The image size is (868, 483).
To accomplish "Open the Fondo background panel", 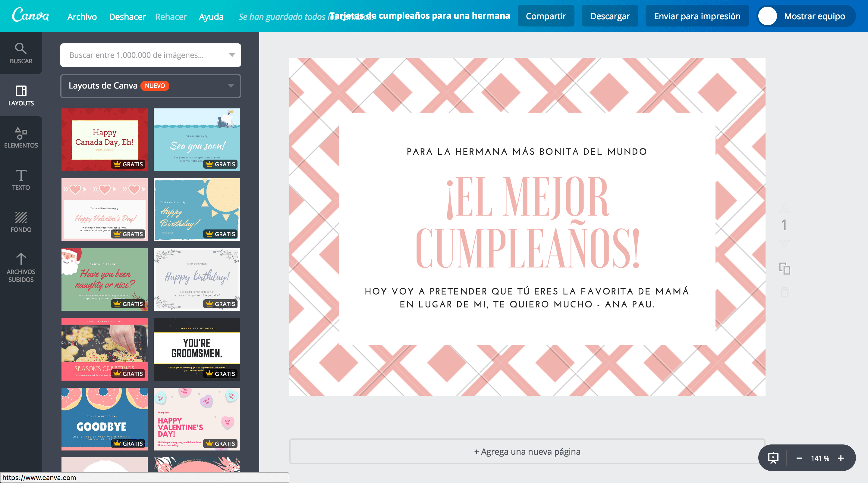I will [21, 221].
